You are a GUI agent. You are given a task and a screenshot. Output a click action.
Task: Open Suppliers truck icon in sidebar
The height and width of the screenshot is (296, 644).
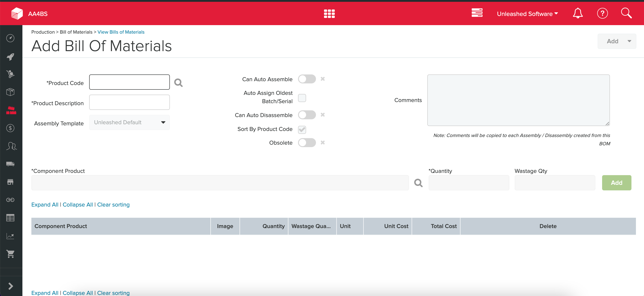click(10, 164)
